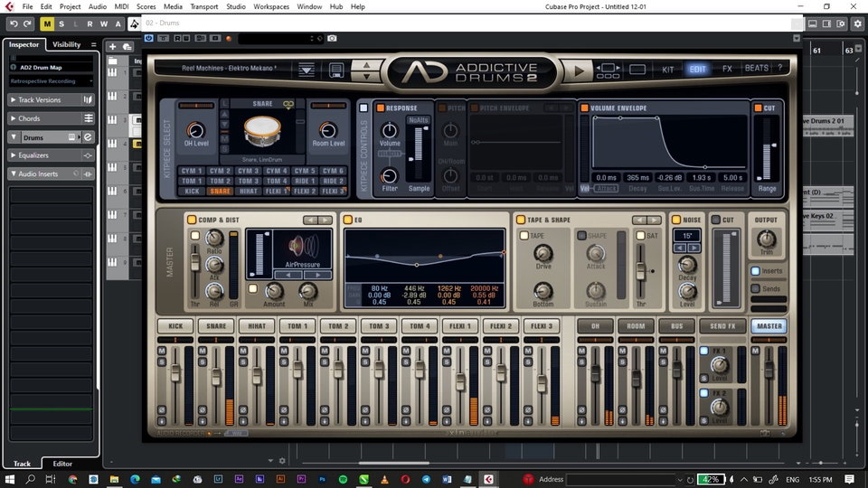Screen dimensions: 868x488
Task: Collapse the Drums inspector section
Action: [x=14, y=137]
